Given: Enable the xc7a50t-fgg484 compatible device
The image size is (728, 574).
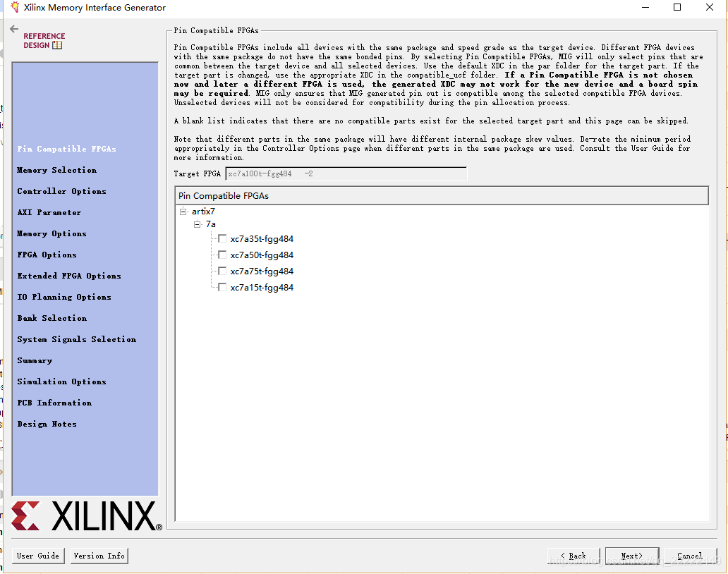Looking at the screenshot, I should [x=222, y=255].
